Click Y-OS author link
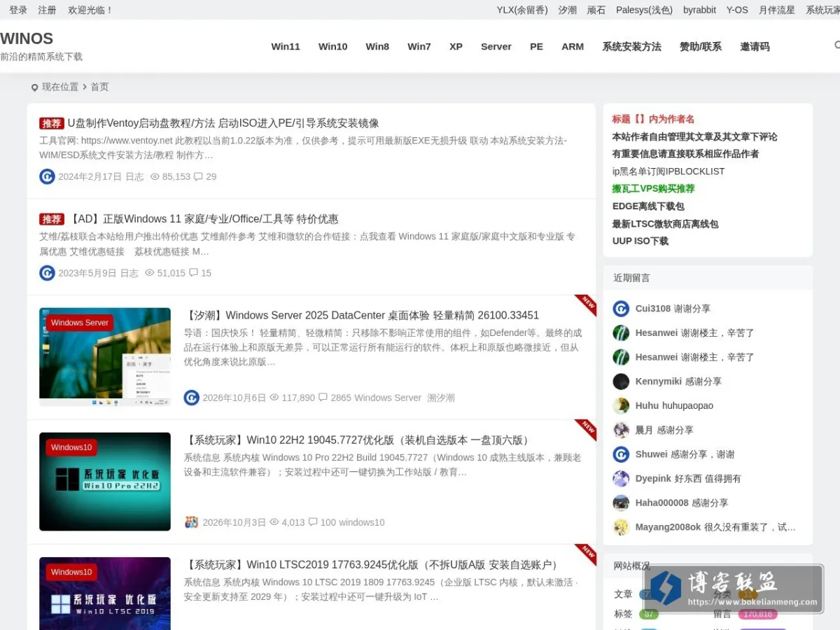 click(x=737, y=10)
